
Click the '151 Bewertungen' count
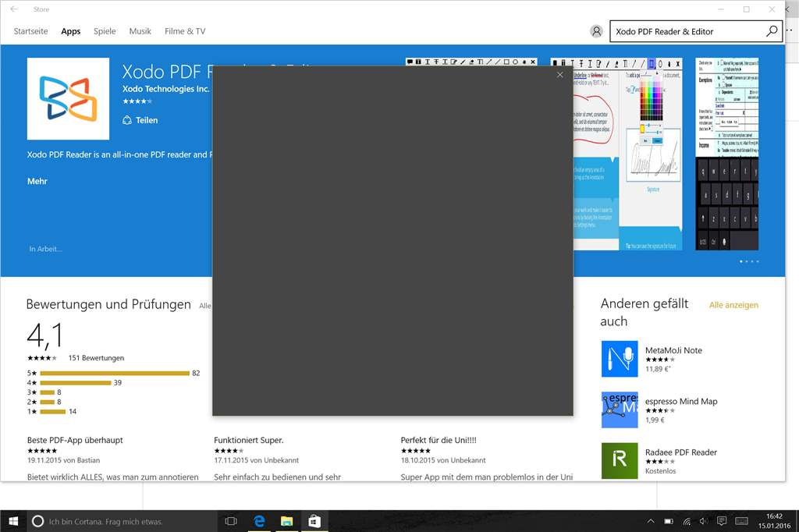point(96,358)
